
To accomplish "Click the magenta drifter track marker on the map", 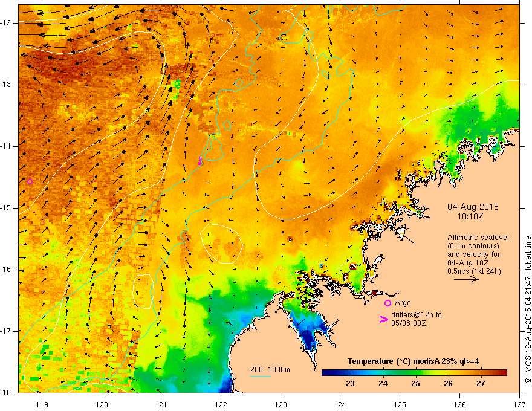I will point(200,161).
